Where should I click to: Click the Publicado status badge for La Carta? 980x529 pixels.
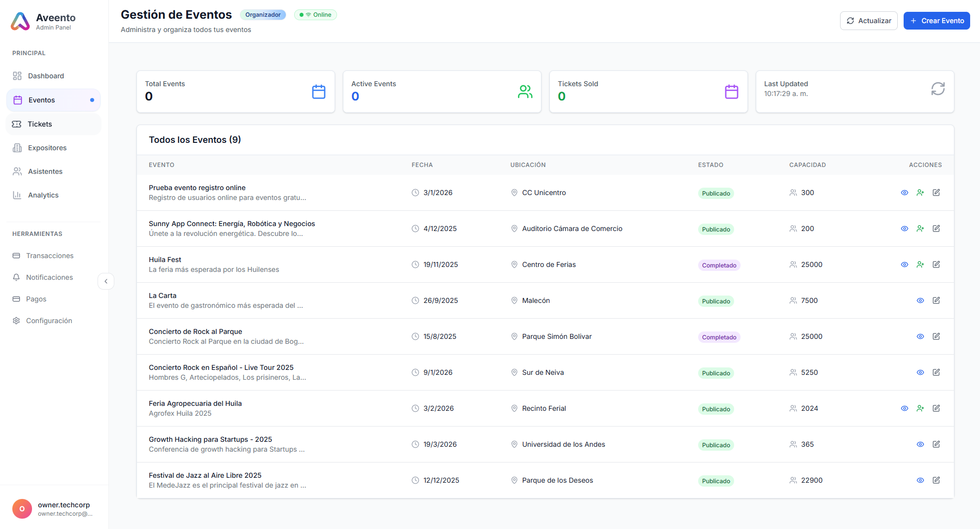click(x=715, y=301)
